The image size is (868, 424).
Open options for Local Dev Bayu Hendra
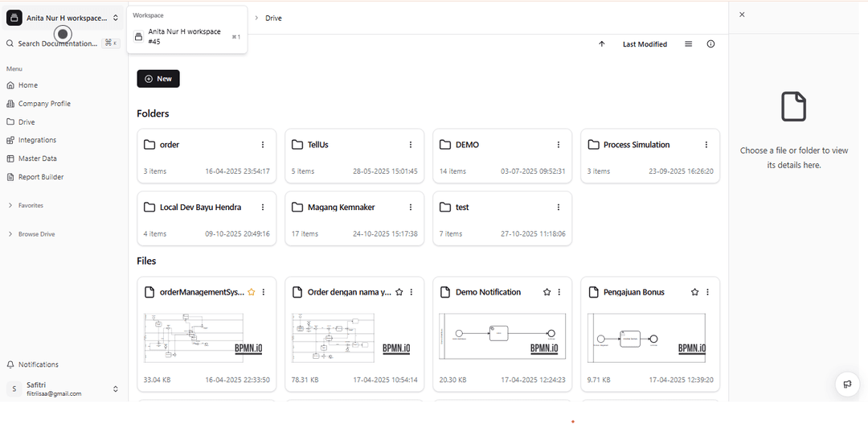(263, 208)
